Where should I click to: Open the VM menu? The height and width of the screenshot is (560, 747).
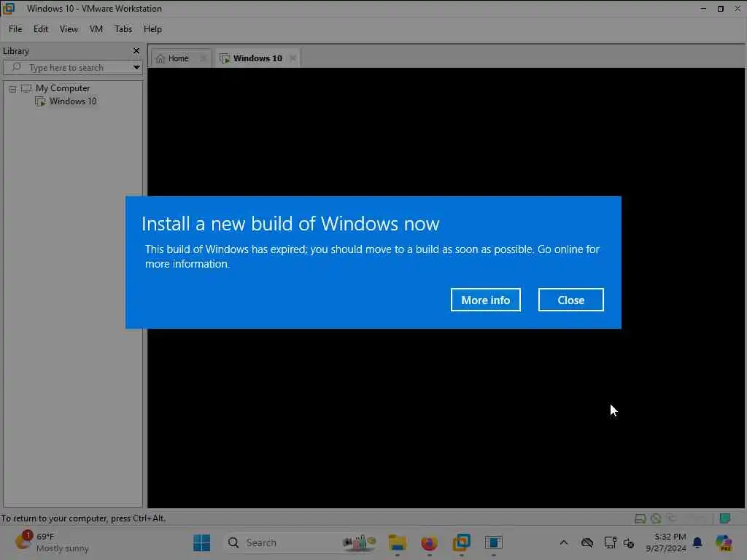point(96,29)
